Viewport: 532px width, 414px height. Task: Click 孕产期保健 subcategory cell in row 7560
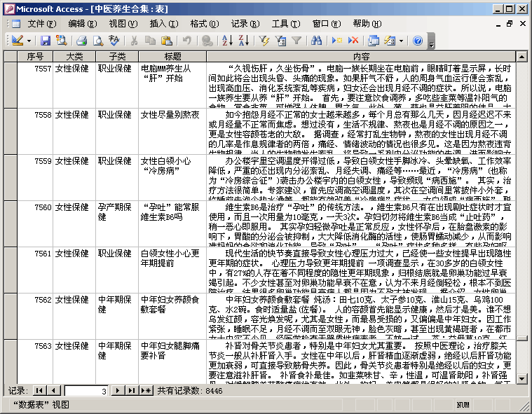117,223
